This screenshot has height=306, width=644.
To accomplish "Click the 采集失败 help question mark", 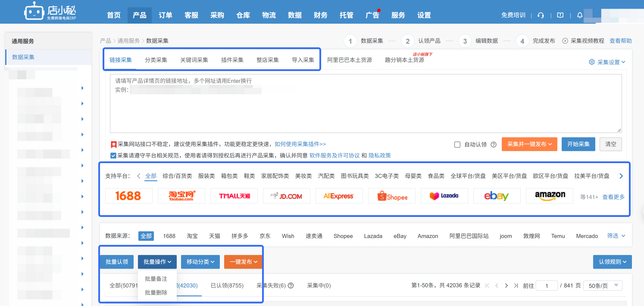I will pyautogui.click(x=291, y=285).
